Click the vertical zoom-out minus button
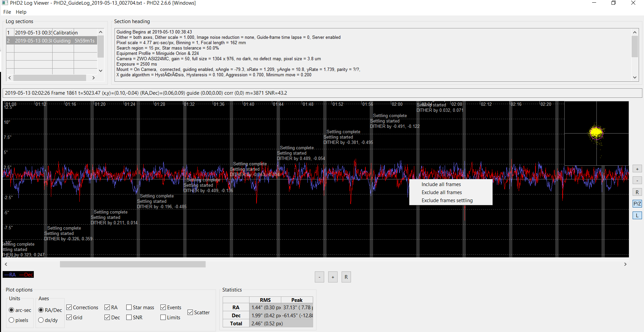 [637, 181]
